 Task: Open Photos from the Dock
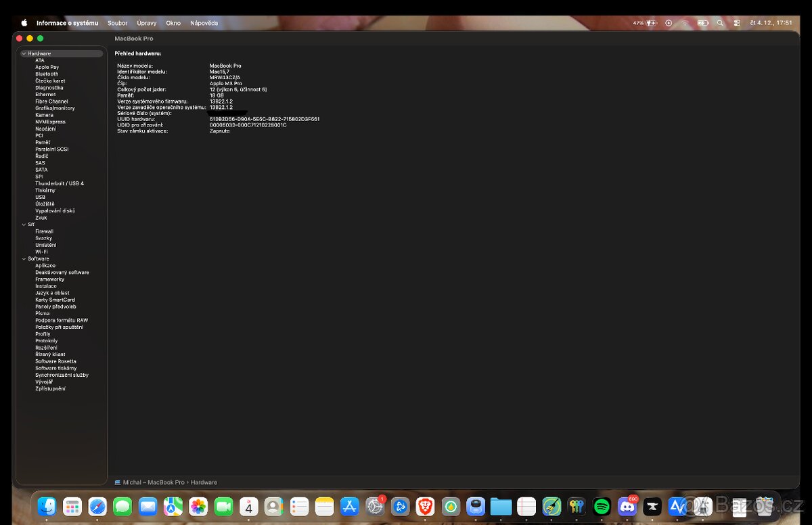point(198,506)
